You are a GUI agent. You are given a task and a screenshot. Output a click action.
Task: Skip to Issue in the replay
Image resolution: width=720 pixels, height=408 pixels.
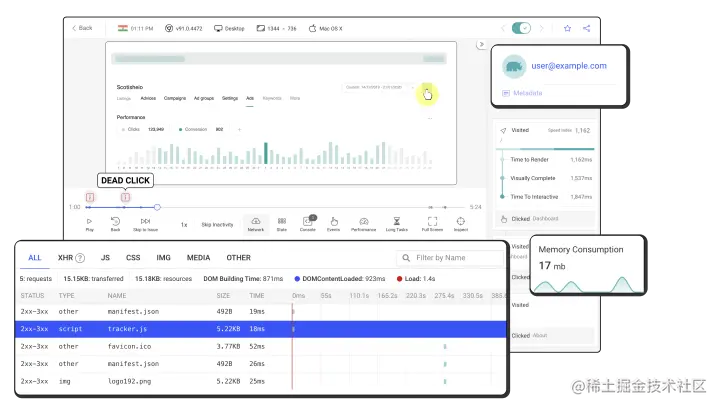coord(146,224)
